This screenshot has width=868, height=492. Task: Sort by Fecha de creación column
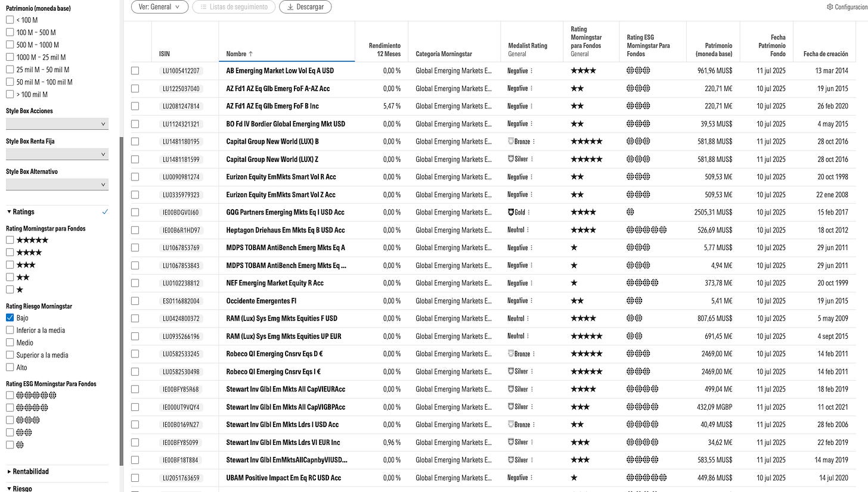(x=826, y=54)
